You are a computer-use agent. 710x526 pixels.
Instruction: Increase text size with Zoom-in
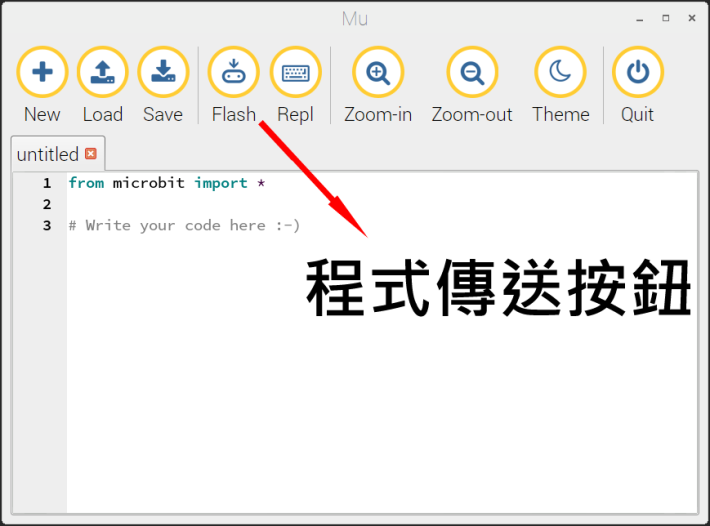tap(378, 72)
